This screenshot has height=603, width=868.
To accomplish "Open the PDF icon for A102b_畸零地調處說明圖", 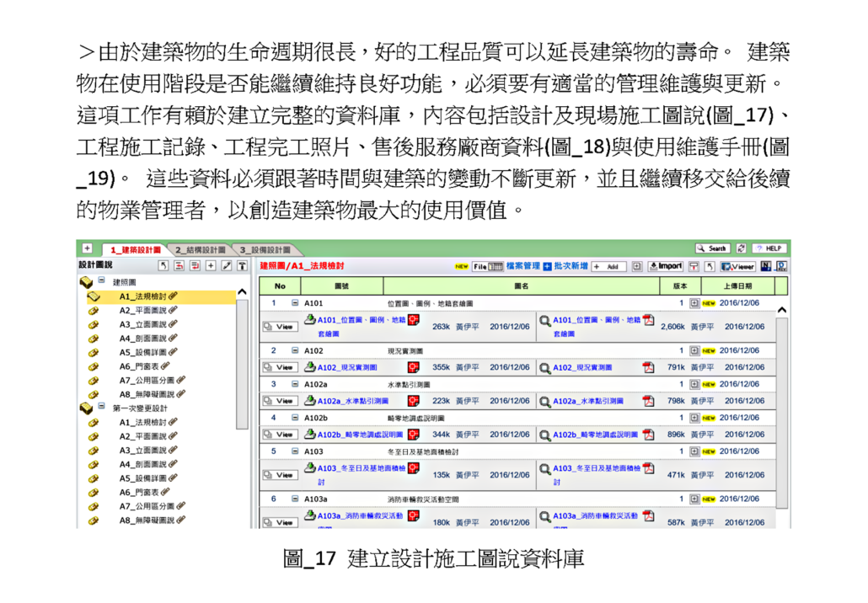I will (648, 435).
